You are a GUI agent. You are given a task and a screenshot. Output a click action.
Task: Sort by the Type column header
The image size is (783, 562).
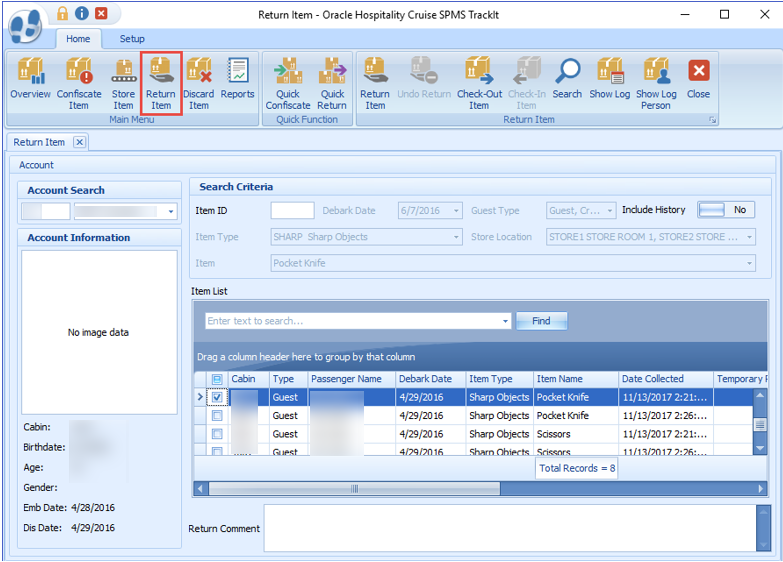pyautogui.click(x=289, y=379)
